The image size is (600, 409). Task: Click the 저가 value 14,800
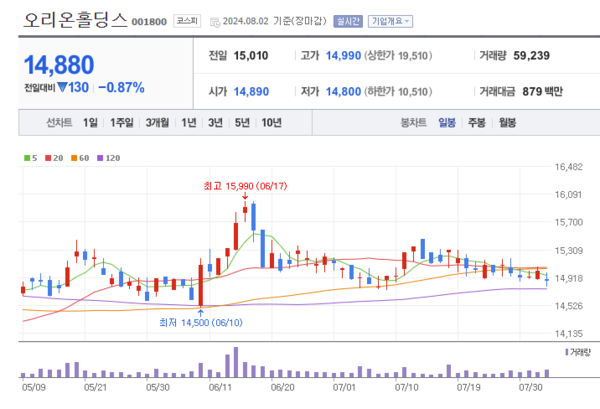[343, 92]
